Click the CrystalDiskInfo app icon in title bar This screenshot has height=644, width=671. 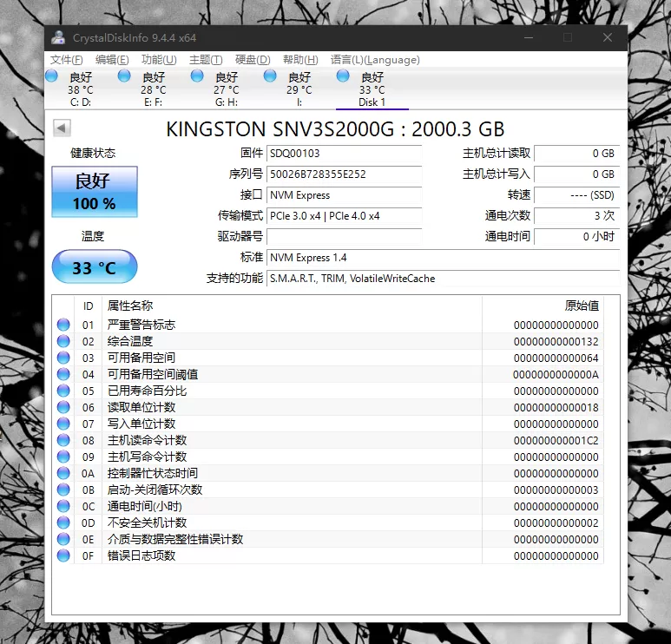tap(58, 37)
